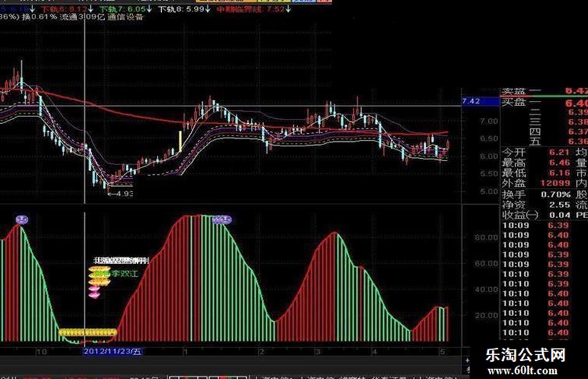This screenshot has width=588, height=379.
Task: Click the purple face icon above tallest peak
Action: point(222,220)
